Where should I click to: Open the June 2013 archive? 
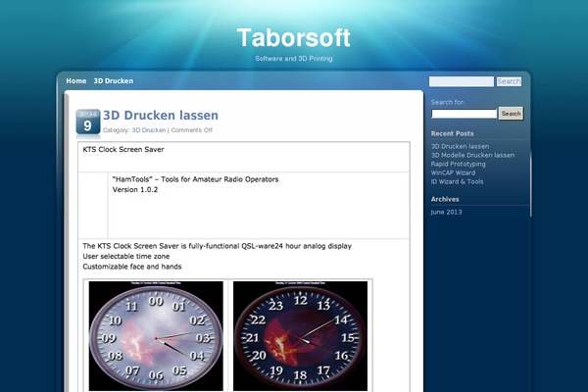[446, 212]
